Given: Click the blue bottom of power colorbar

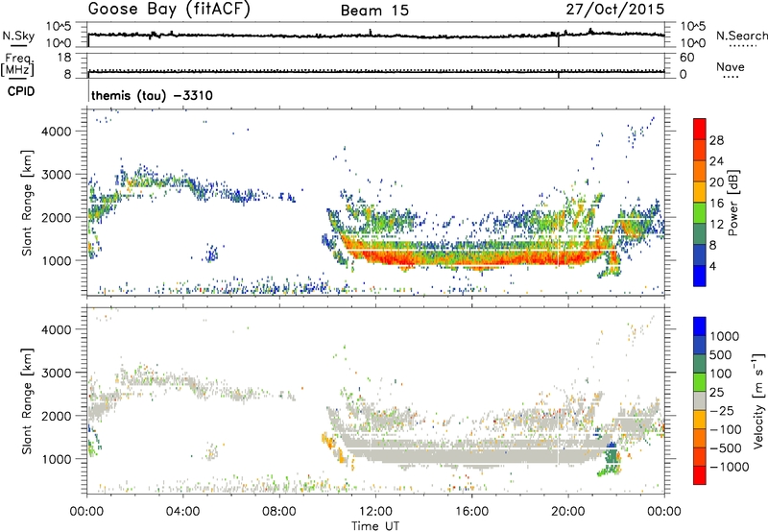Looking at the screenshot, I should (700, 276).
